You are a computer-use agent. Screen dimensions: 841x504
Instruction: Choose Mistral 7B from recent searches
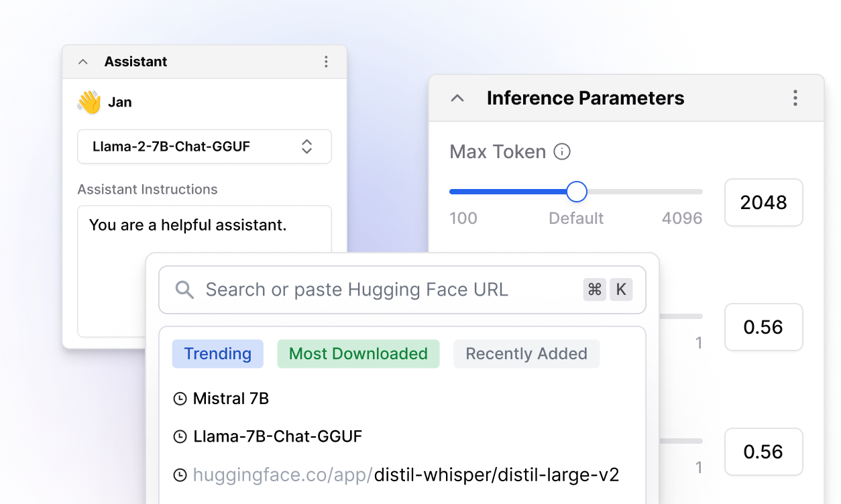coord(231,399)
